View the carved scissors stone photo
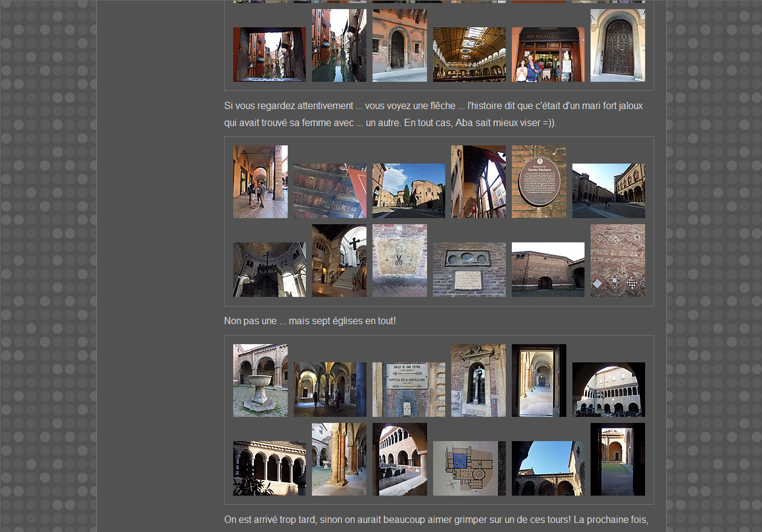 coord(399,261)
